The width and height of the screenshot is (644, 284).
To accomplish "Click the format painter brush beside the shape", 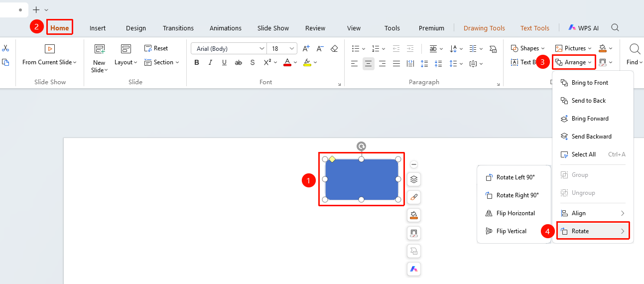I will (x=414, y=197).
